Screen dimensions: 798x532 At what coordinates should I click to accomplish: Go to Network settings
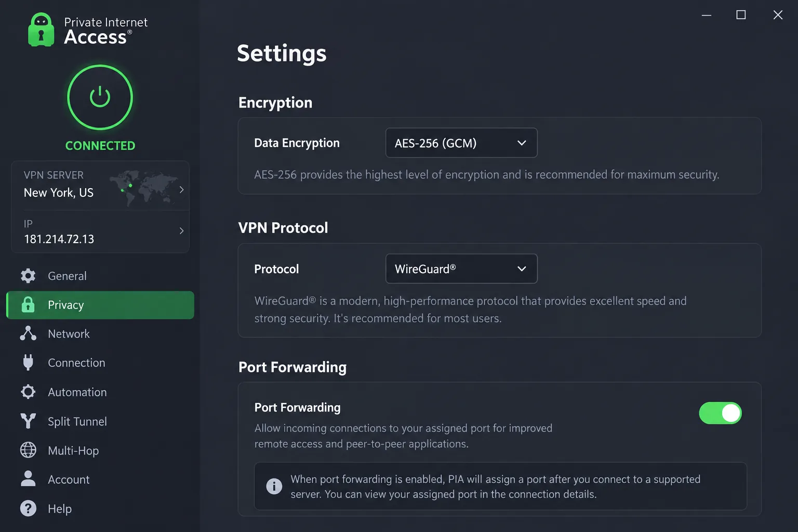(100, 334)
